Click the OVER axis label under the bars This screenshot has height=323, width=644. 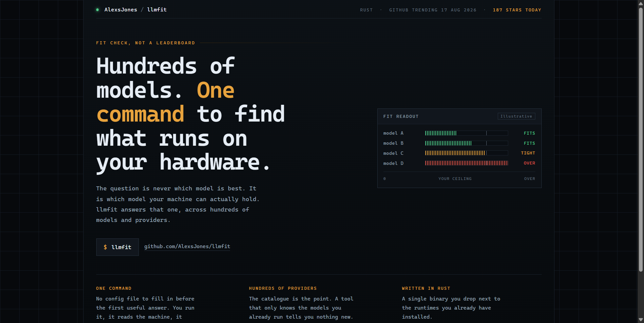(530, 179)
